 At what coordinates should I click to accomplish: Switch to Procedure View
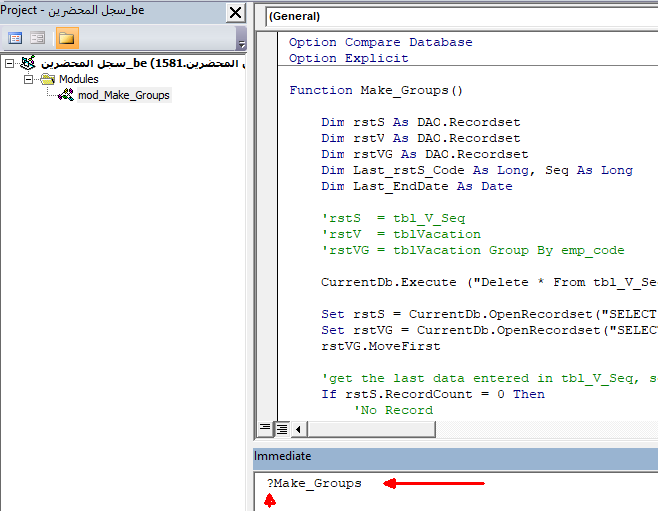coord(265,428)
